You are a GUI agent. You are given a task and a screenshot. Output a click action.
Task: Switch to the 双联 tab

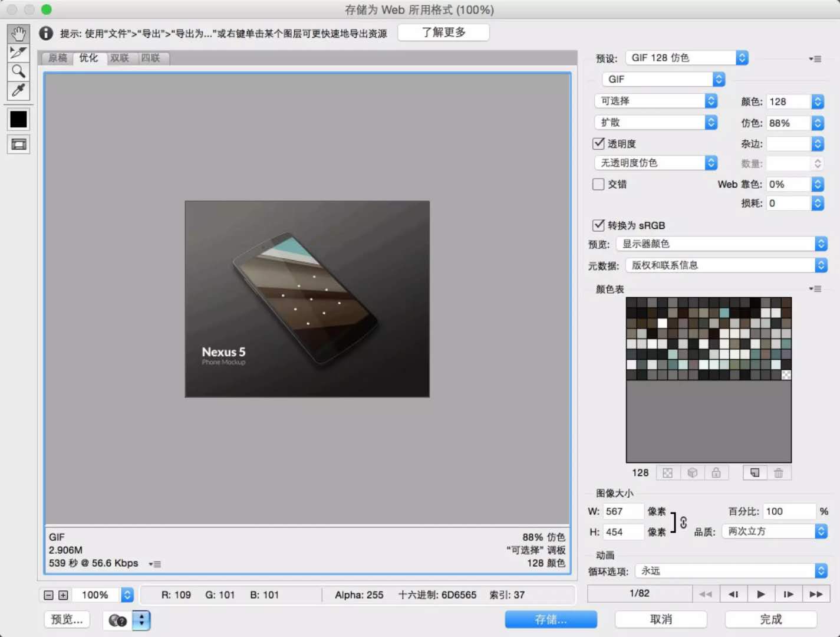[120, 58]
